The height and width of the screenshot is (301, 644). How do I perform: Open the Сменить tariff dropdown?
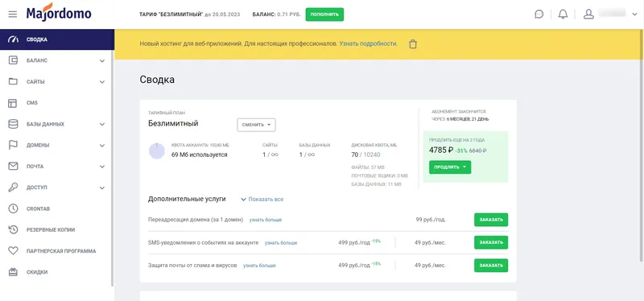pos(256,125)
